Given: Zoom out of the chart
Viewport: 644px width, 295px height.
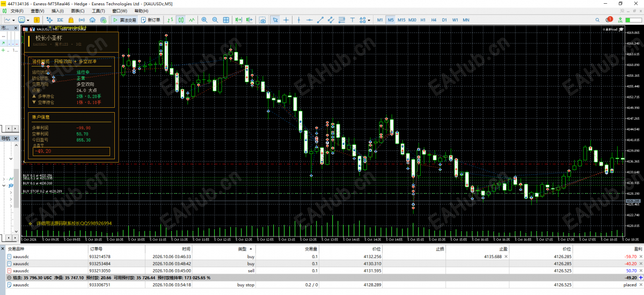Looking at the screenshot, I should 215,20.
